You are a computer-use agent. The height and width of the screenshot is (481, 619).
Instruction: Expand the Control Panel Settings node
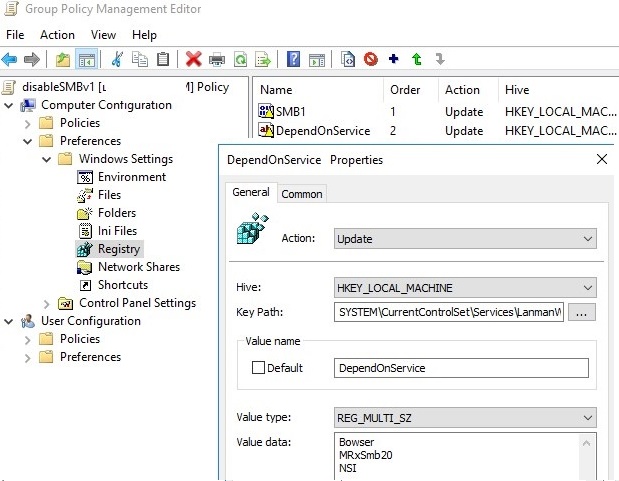click(47, 303)
